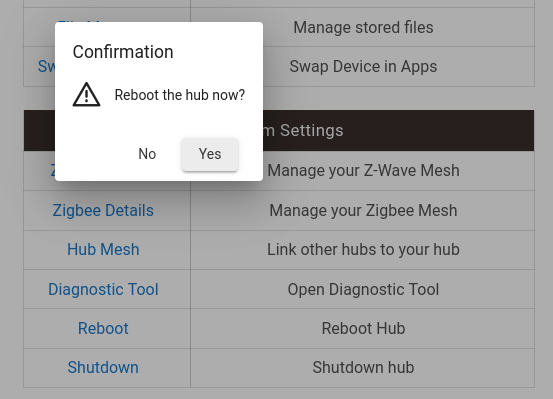
Task: Click the "Manage your Zigbee Mesh" description
Action: pos(363,211)
